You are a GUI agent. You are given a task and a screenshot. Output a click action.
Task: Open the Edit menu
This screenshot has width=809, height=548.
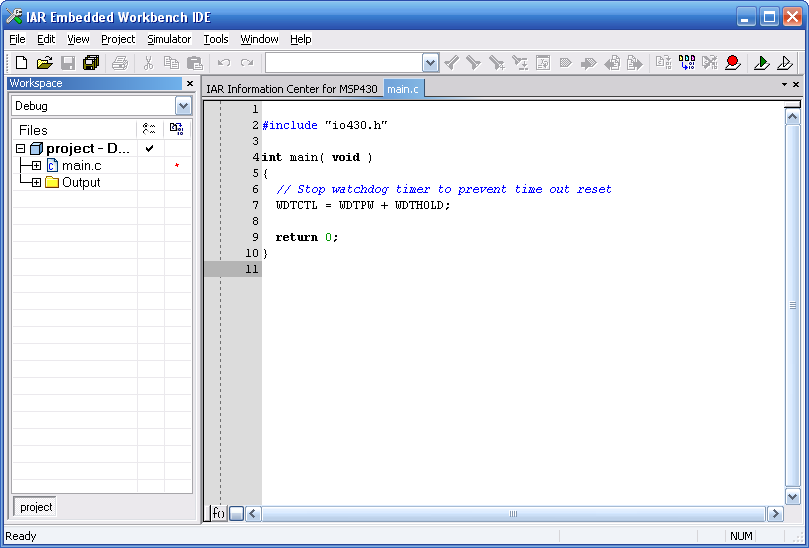pyautogui.click(x=46, y=39)
